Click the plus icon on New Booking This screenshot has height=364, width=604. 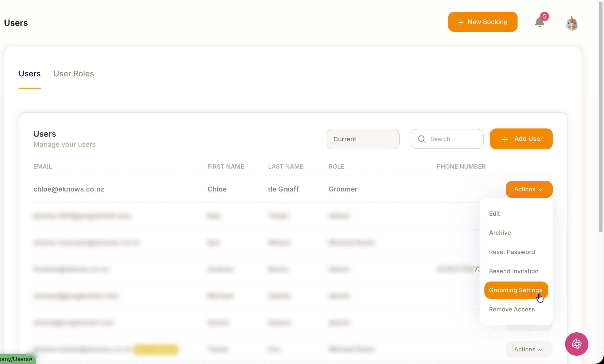click(x=461, y=22)
